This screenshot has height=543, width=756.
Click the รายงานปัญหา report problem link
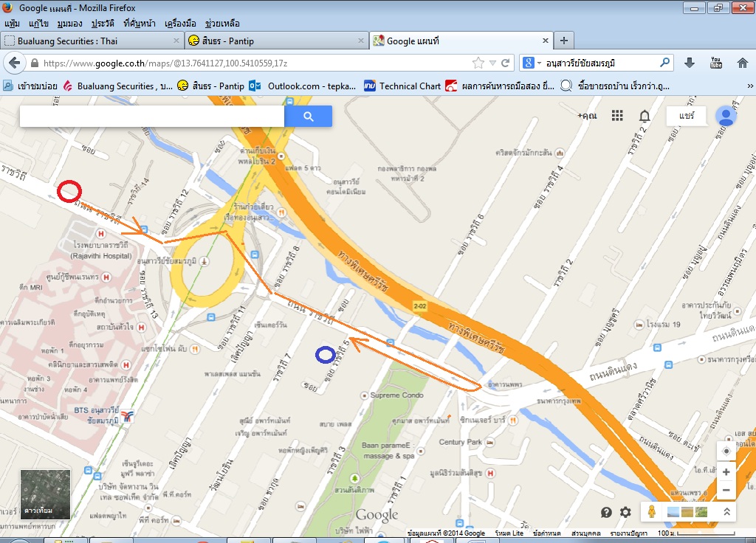[629, 533]
